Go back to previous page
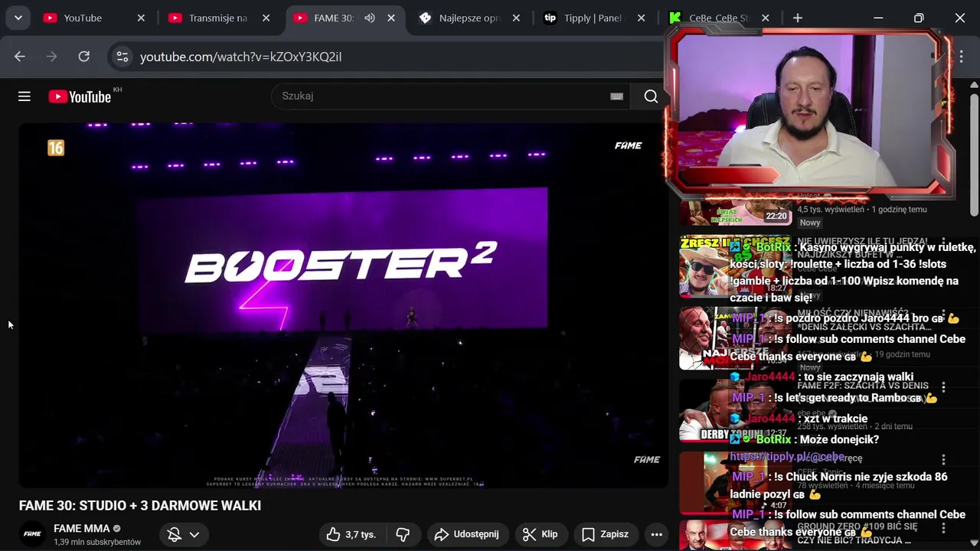The width and height of the screenshot is (980, 551). 20,56
